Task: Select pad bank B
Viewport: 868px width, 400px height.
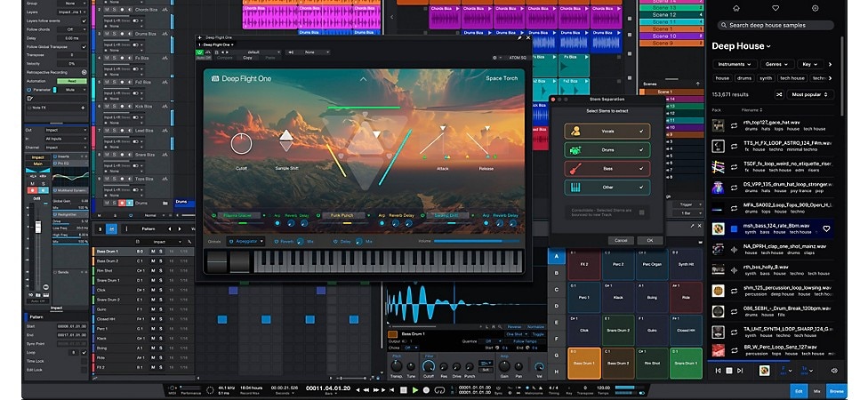Action: coord(557,273)
